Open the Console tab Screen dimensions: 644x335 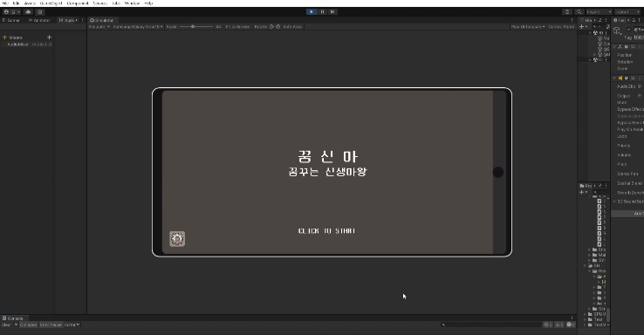click(x=13, y=318)
